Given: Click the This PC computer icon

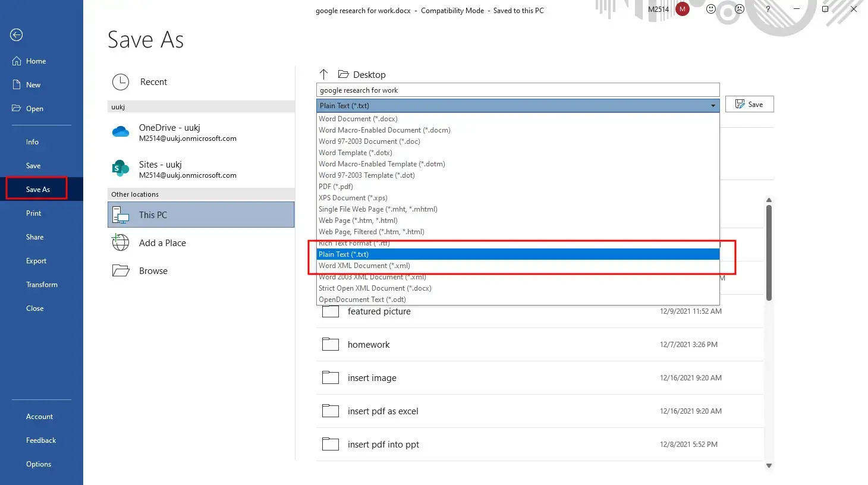Looking at the screenshot, I should (x=121, y=215).
